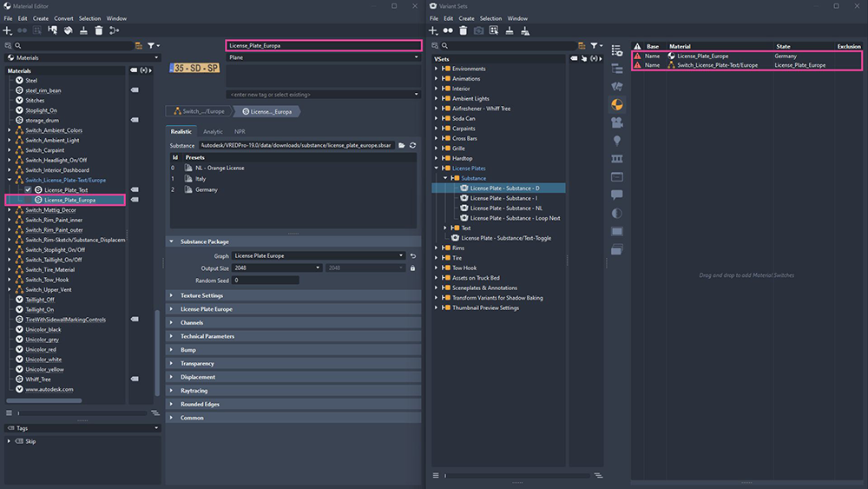Open the material switches tab icon in sidebar

tap(616, 104)
